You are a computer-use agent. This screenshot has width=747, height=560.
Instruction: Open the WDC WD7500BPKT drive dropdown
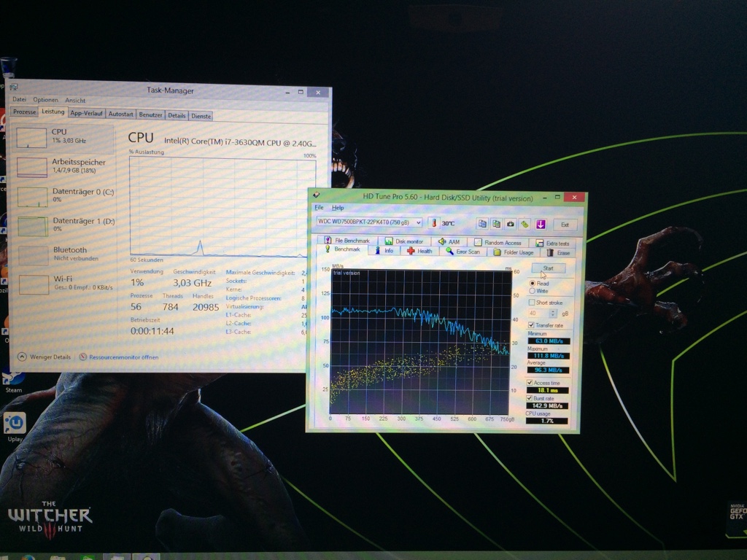pyautogui.click(x=369, y=222)
